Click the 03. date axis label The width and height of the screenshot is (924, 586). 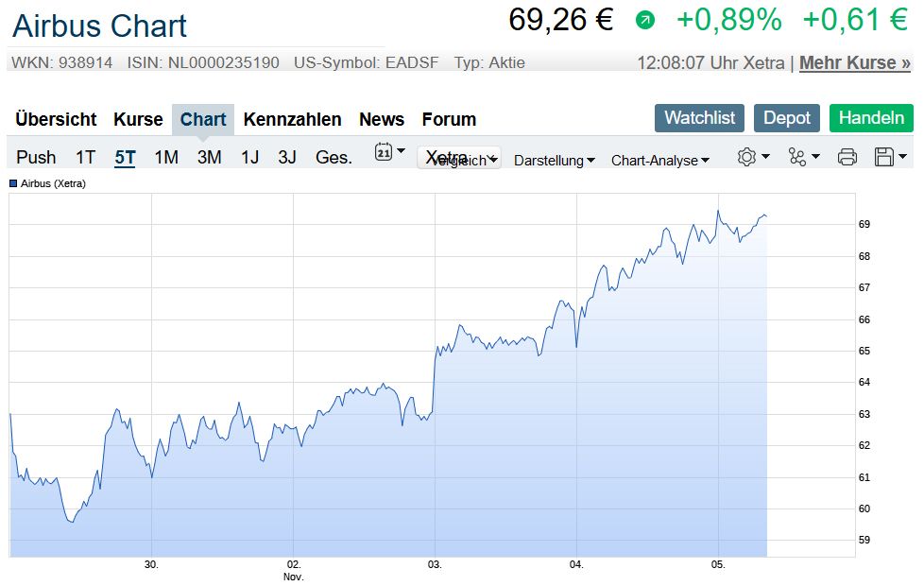click(x=435, y=565)
